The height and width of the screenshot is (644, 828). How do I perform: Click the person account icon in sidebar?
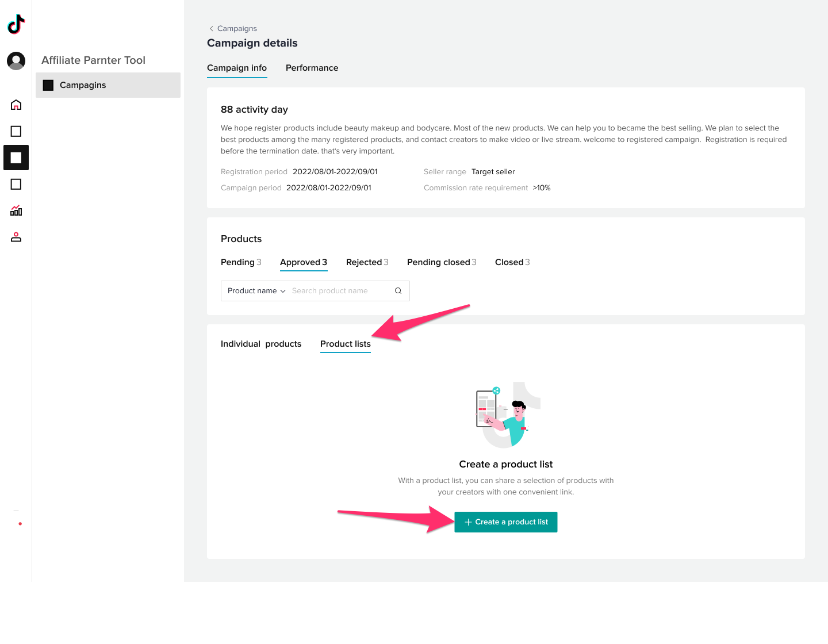click(16, 237)
